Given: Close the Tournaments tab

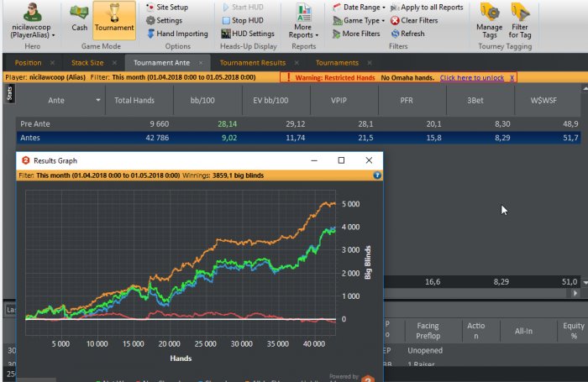Looking at the screenshot, I should 370,63.
